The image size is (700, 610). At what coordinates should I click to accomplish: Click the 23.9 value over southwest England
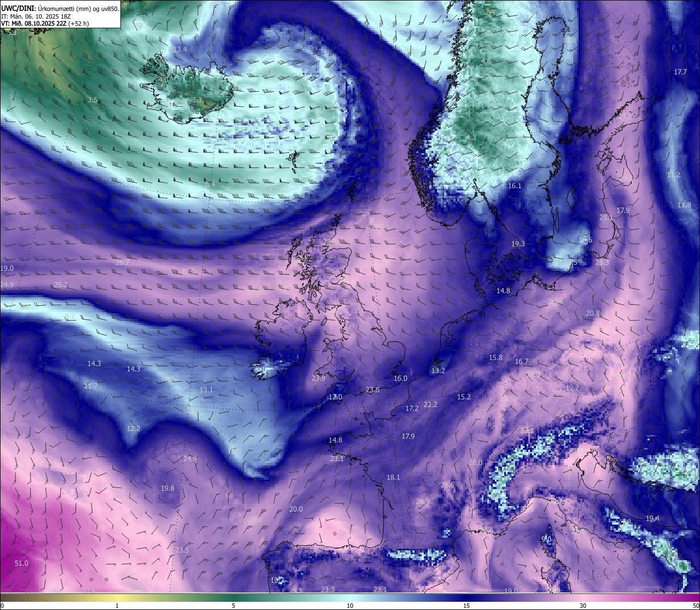(x=318, y=379)
